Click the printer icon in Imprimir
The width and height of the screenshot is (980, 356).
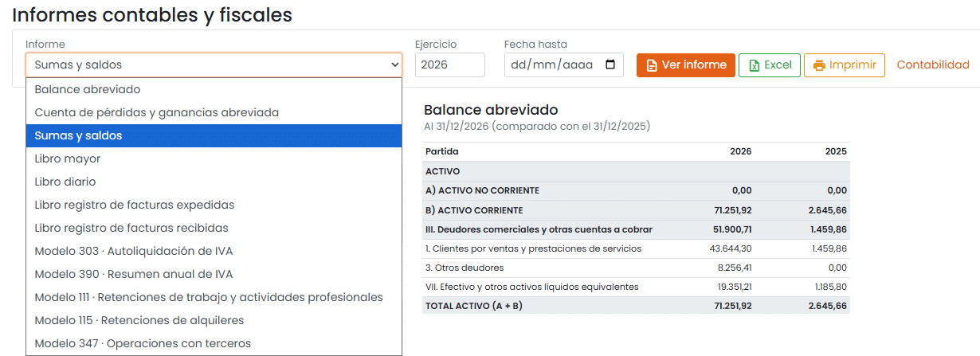pyautogui.click(x=819, y=65)
